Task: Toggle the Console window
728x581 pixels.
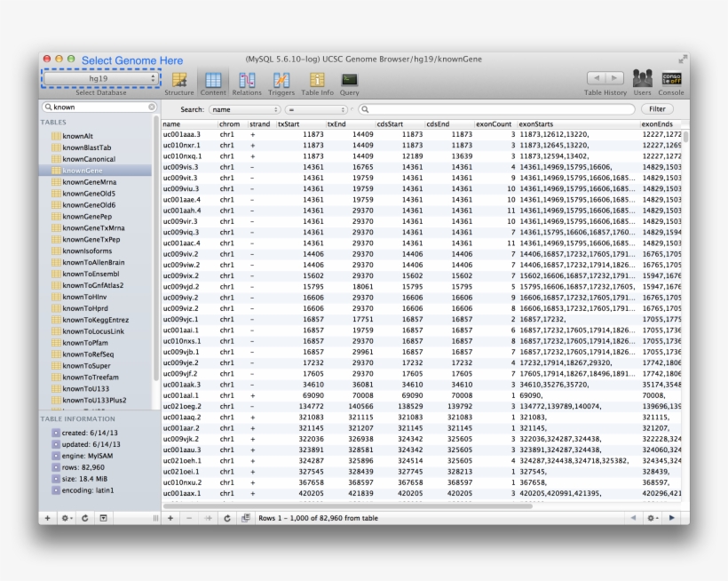Action: (x=671, y=80)
